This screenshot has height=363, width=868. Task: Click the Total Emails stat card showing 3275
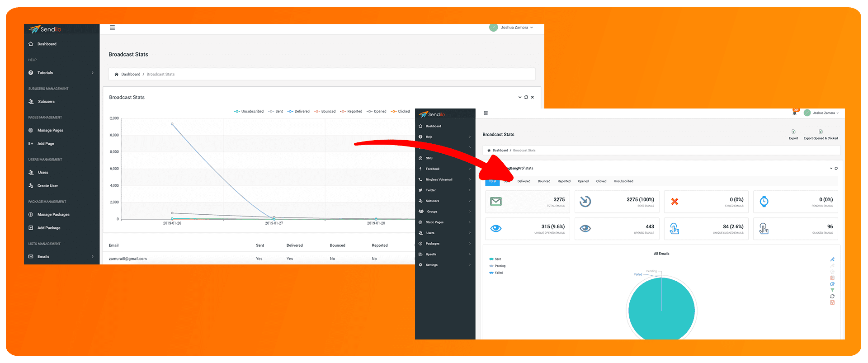[x=527, y=202]
